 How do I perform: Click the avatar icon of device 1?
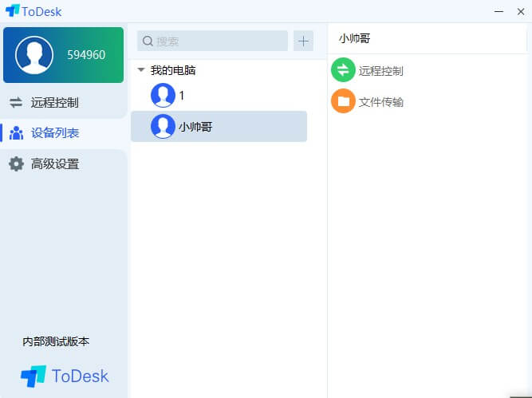[x=163, y=96]
